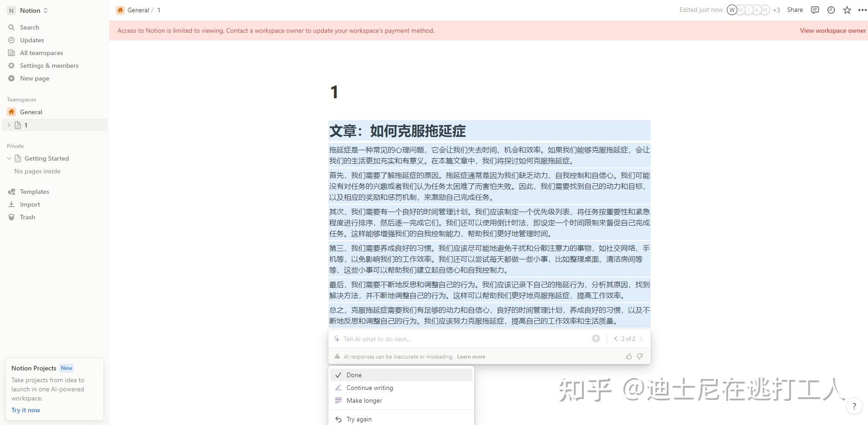Click the General breadcrumb

pos(138,10)
